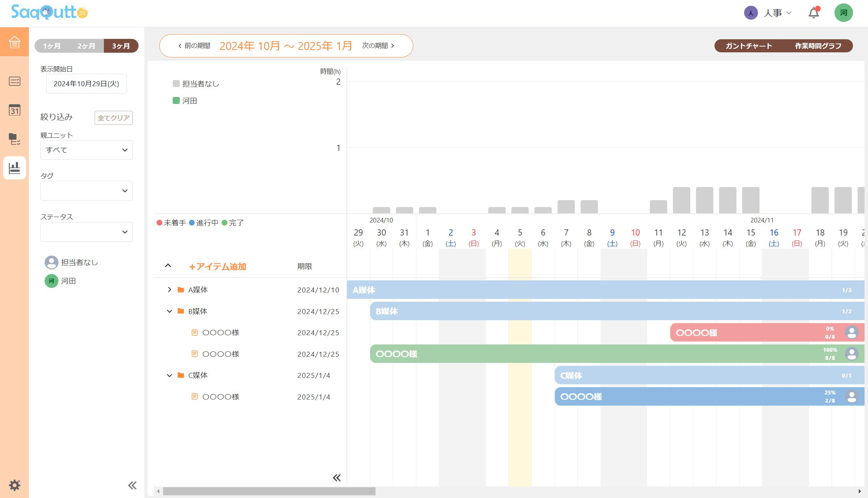Open the 親ユニット dropdown

pyautogui.click(x=86, y=150)
